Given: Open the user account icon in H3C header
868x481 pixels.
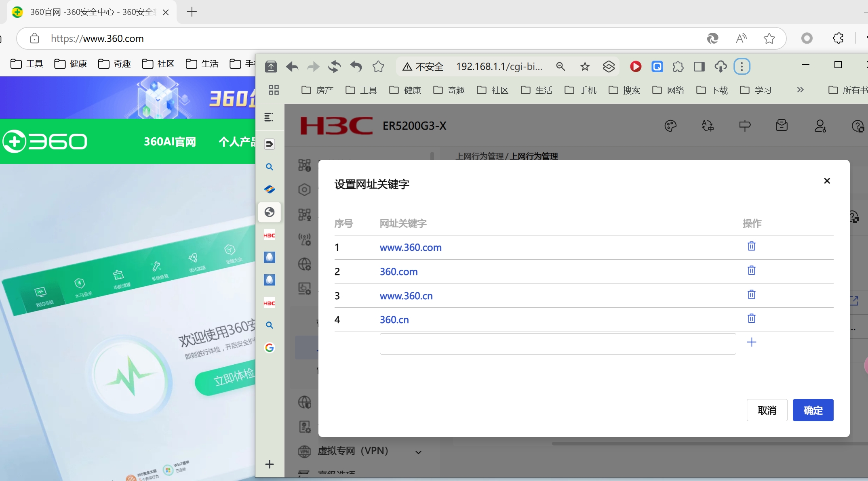Looking at the screenshot, I should point(820,126).
